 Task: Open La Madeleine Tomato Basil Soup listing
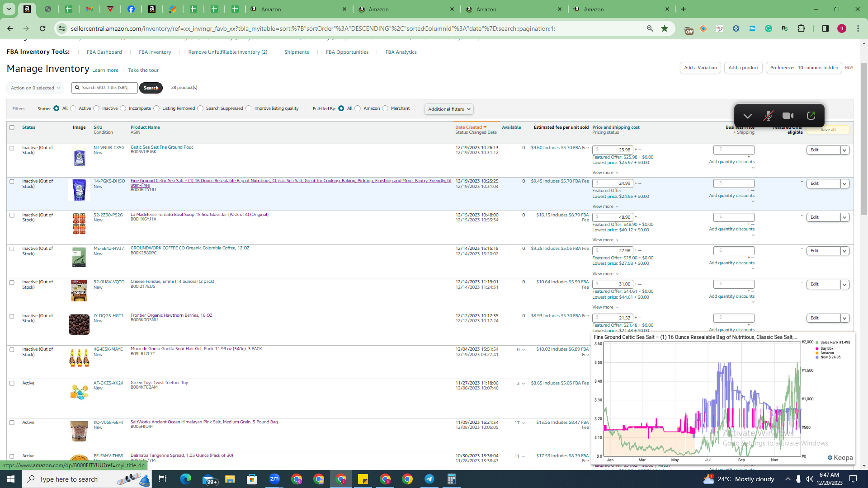199,215
